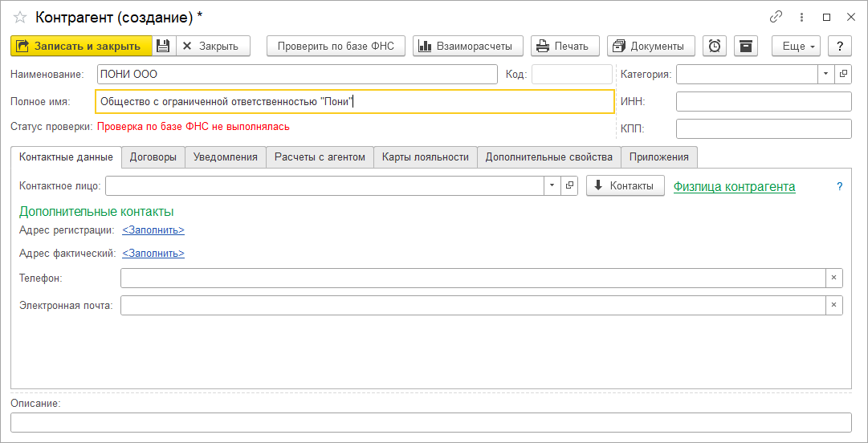Fill in the Адрес фактический link
868x443 pixels.
pyautogui.click(x=153, y=254)
